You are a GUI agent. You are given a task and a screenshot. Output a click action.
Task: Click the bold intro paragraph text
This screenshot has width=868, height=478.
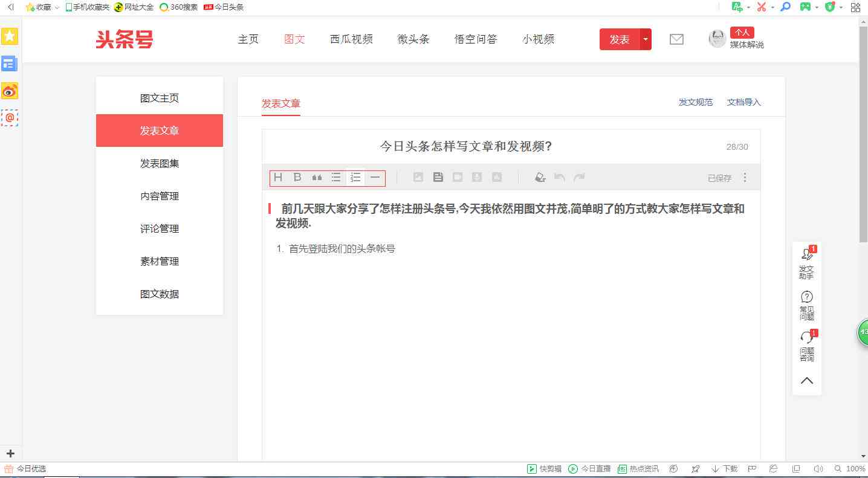[x=510, y=216]
